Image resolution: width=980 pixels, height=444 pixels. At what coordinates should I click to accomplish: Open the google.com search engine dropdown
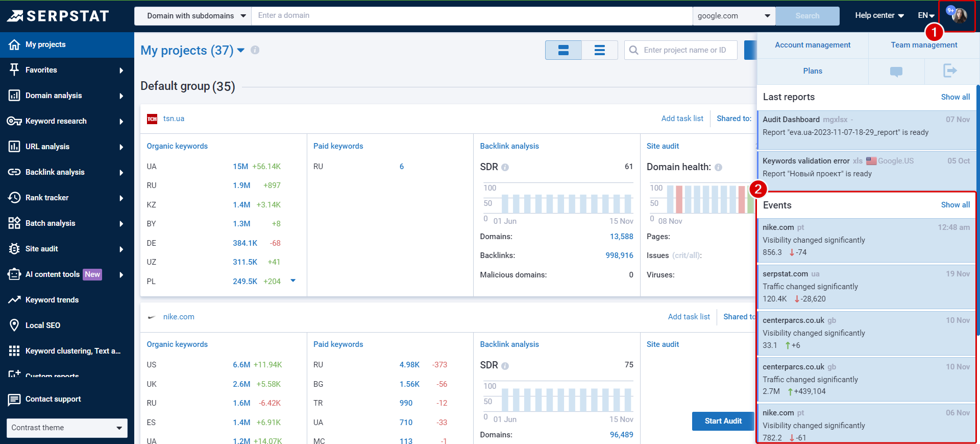click(x=733, y=16)
